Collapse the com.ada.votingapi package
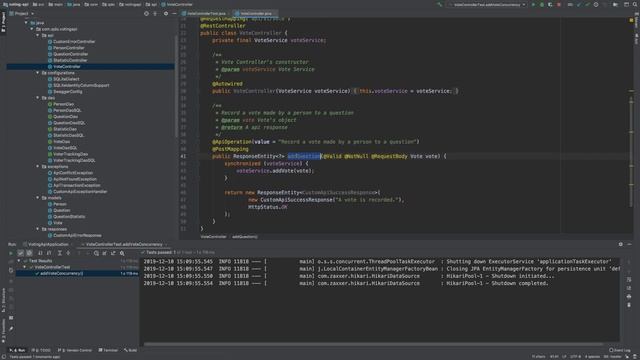The width and height of the screenshot is (640, 360). [32, 29]
